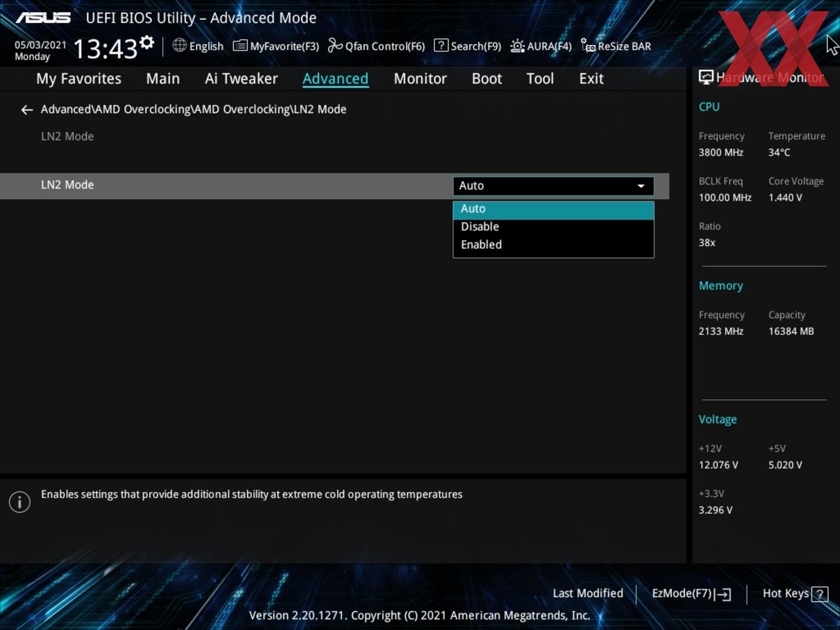Choose Enabled in the LN2 Mode list
The height and width of the screenshot is (630, 840).
click(x=553, y=245)
